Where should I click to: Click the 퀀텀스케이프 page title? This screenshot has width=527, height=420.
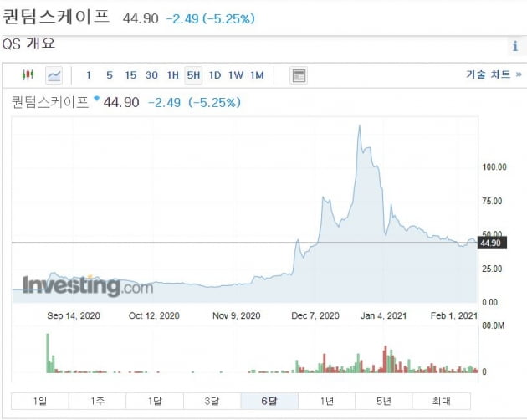(x=56, y=17)
